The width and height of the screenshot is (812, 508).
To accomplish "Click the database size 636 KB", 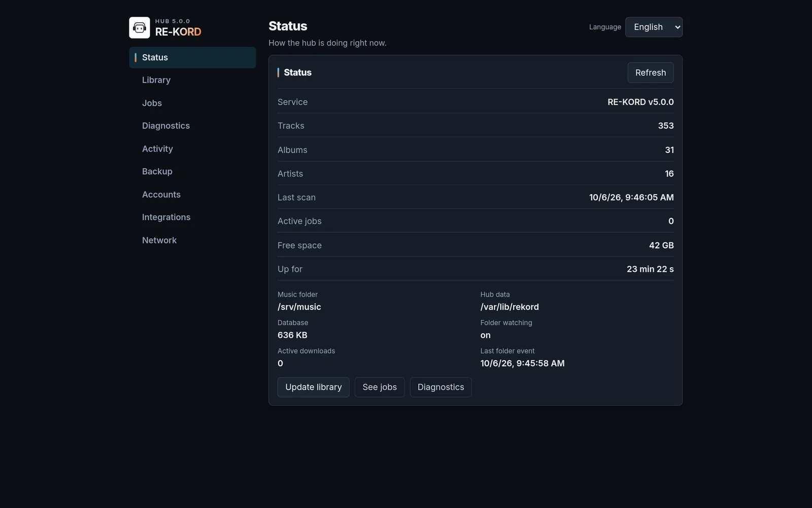I will pos(292,335).
